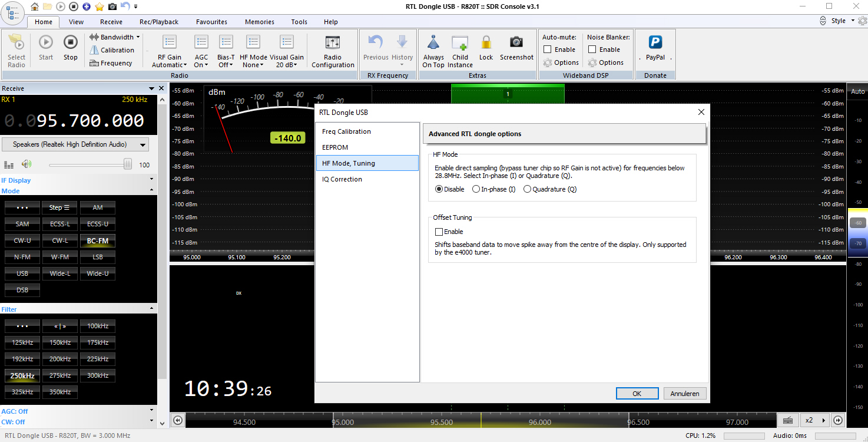Select In-phase (I) radio button

pyautogui.click(x=476, y=189)
